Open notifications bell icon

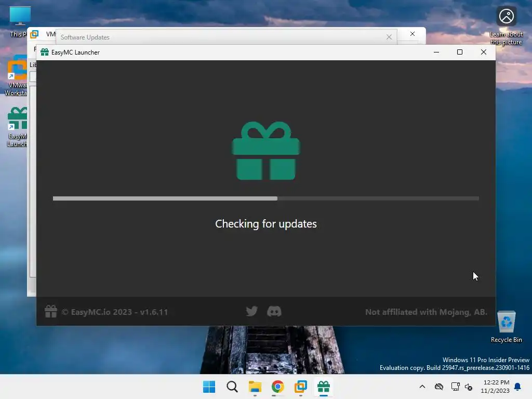[518, 387]
